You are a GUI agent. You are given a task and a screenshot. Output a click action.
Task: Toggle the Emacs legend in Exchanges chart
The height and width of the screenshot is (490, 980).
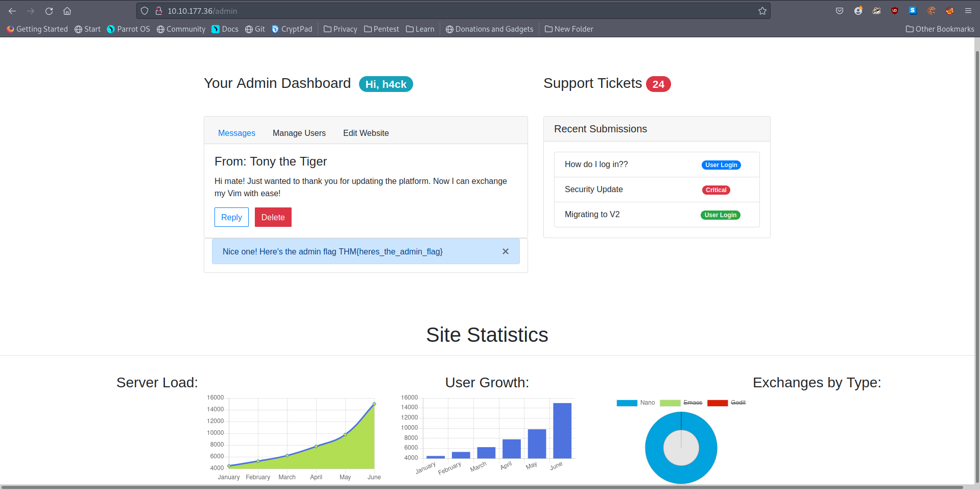click(x=681, y=403)
